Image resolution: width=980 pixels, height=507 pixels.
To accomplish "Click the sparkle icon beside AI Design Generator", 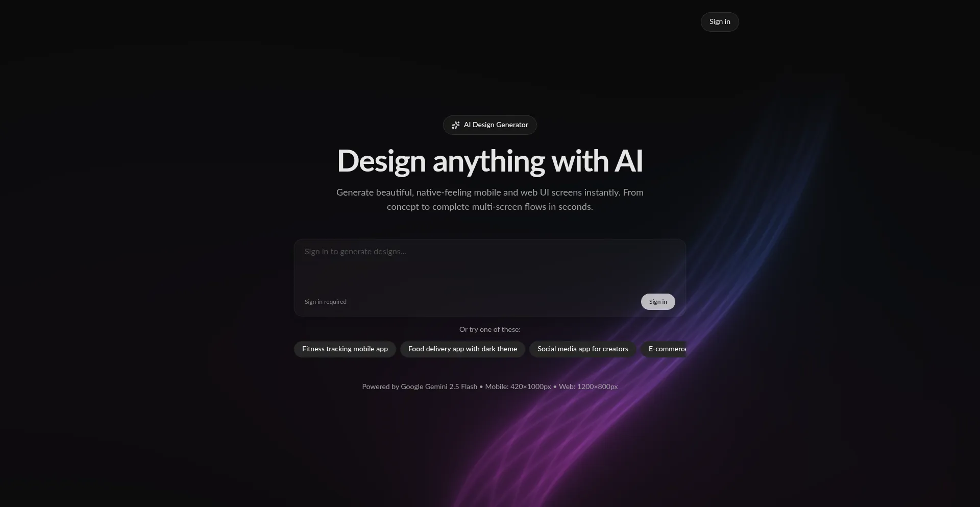I will 456,125.
